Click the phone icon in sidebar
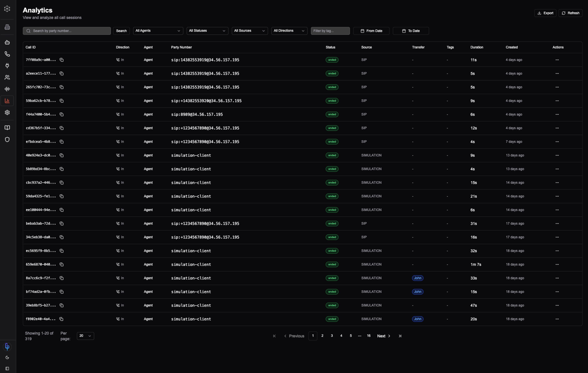This screenshot has height=373, width=588. (x=7, y=54)
